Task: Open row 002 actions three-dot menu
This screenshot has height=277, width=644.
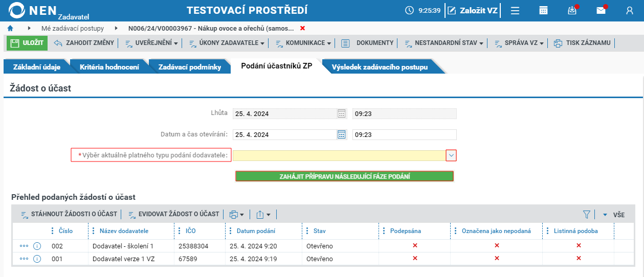Action: coord(24,246)
